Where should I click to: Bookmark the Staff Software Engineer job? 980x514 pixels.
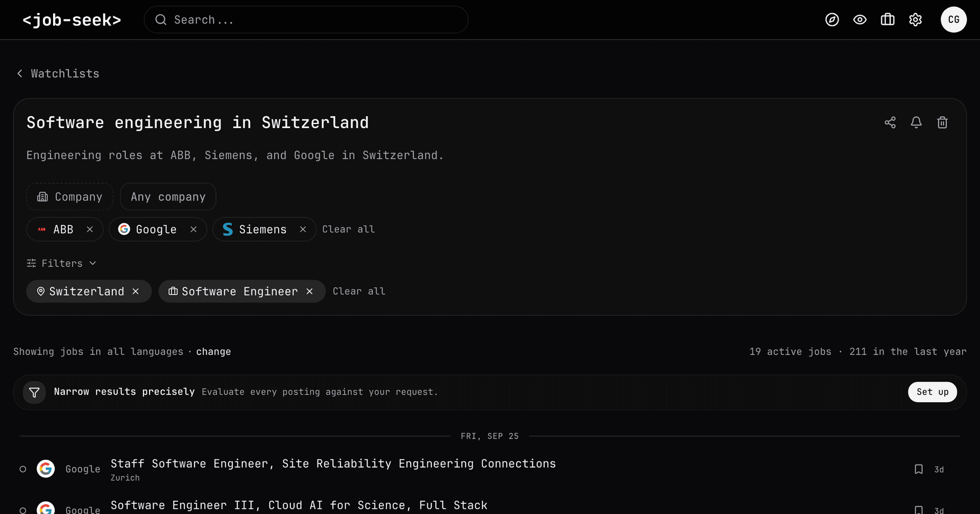click(x=918, y=469)
